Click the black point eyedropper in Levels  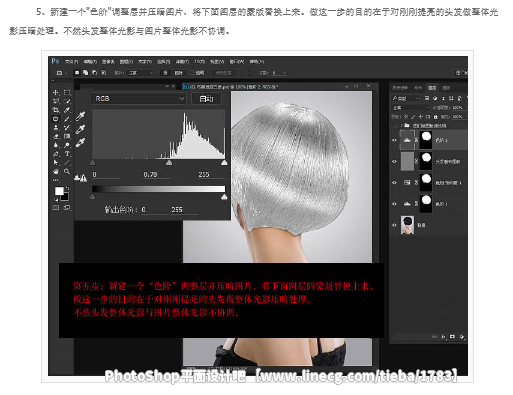tap(80, 116)
